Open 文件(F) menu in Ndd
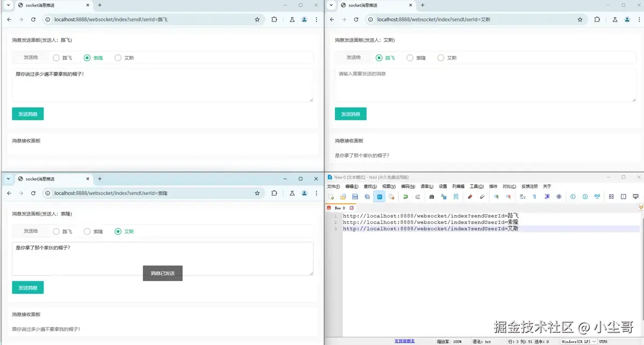The image size is (644, 345). tap(334, 186)
